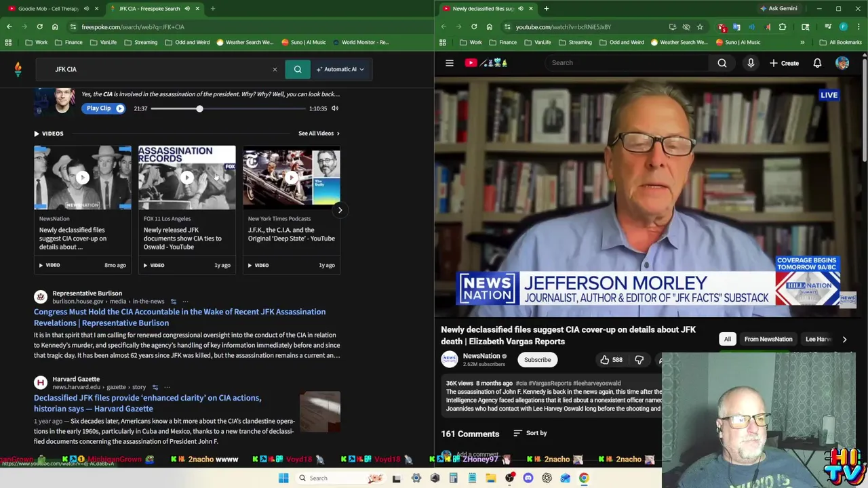Clear the JFK CIA search query
This screenshot has width=868, height=488.
[x=275, y=69]
